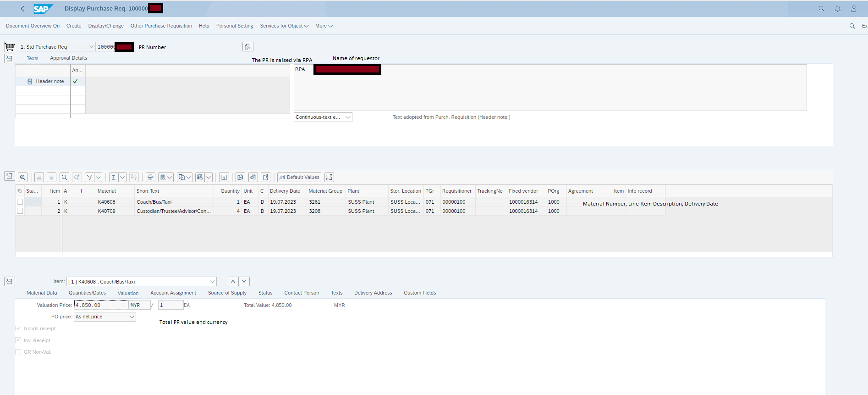Viewport: 868px width, 395px height.
Task: Click the Valuation Price input field
Action: [101, 305]
